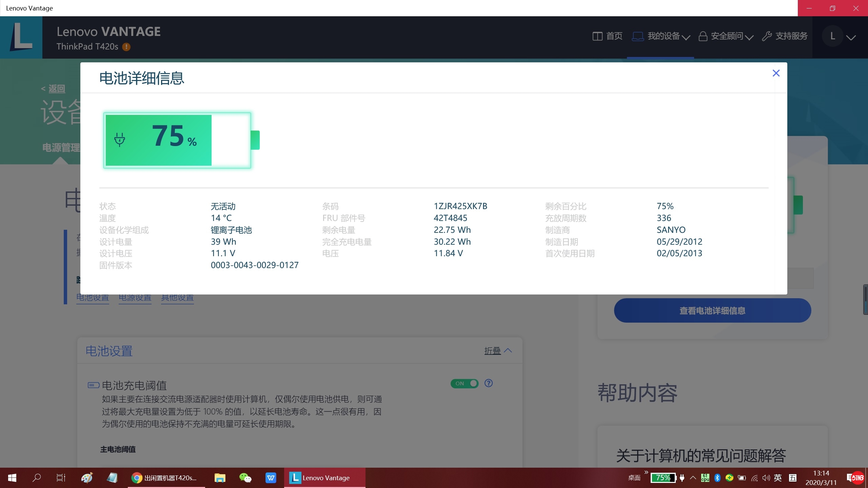Open the Chrome 出闲置机器T420s taskbar window
The height and width of the screenshot is (488, 868).
166,478
